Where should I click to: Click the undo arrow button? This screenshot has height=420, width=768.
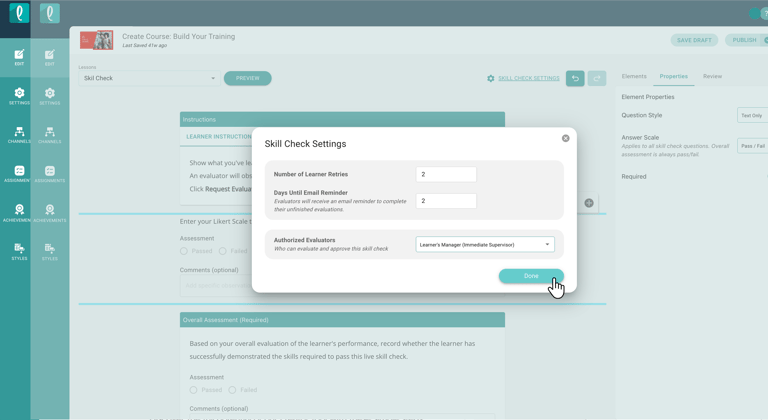click(575, 78)
